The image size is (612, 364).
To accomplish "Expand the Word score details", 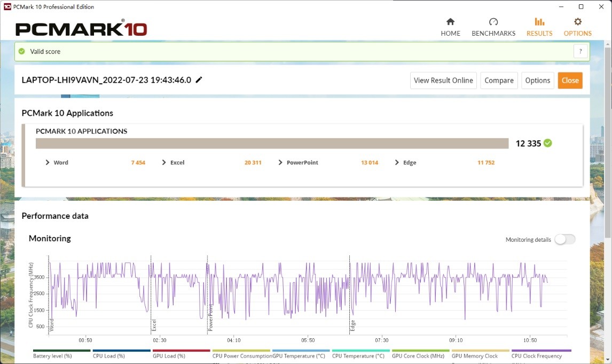I will coord(48,162).
